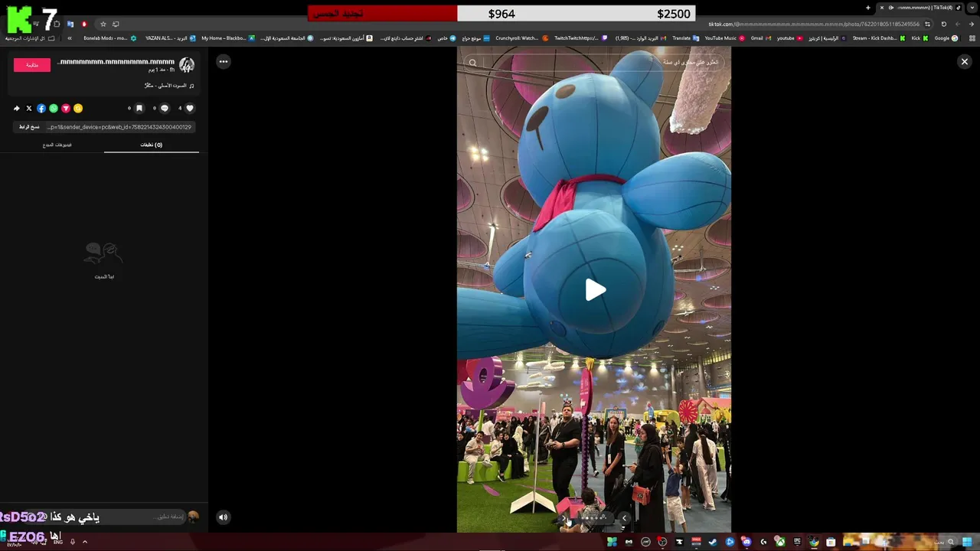Viewport: 980px width, 551px height.
Task: Share the post to WhatsApp
Action: point(54,108)
